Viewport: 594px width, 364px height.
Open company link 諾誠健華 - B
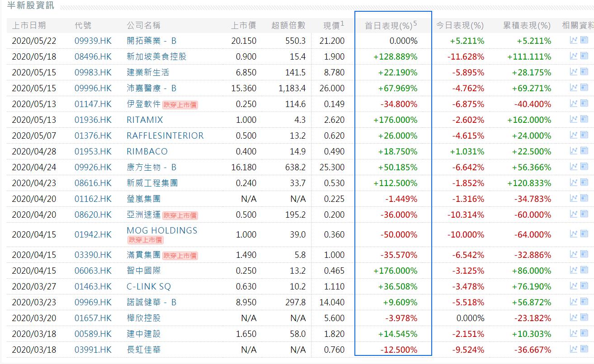[x=151, y=302]
